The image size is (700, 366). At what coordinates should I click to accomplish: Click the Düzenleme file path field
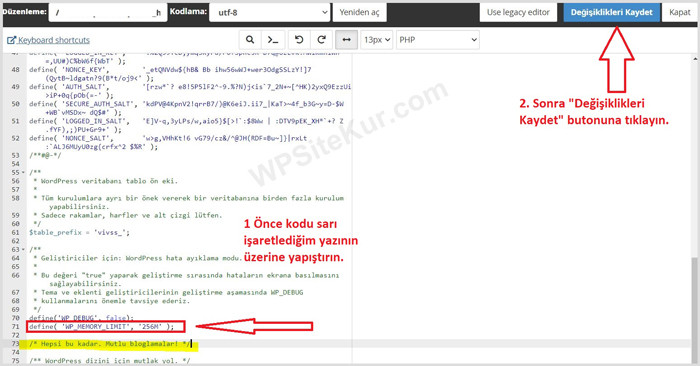[108, 12]
